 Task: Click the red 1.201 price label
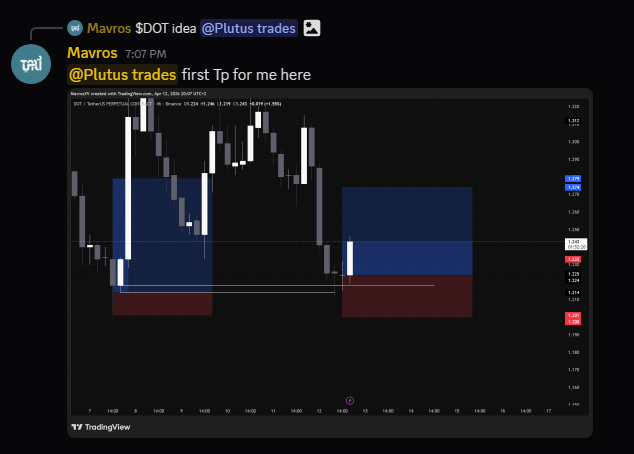(x=573, y=316)
